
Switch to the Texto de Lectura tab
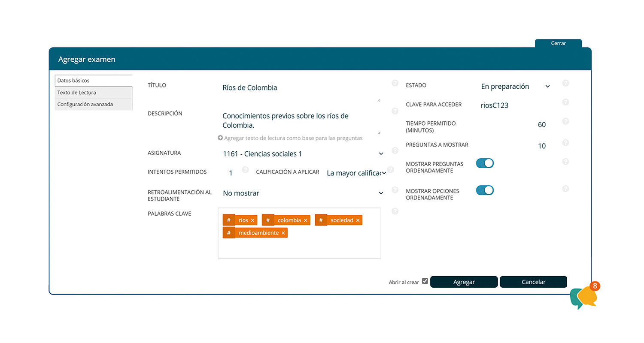point(94,93)
